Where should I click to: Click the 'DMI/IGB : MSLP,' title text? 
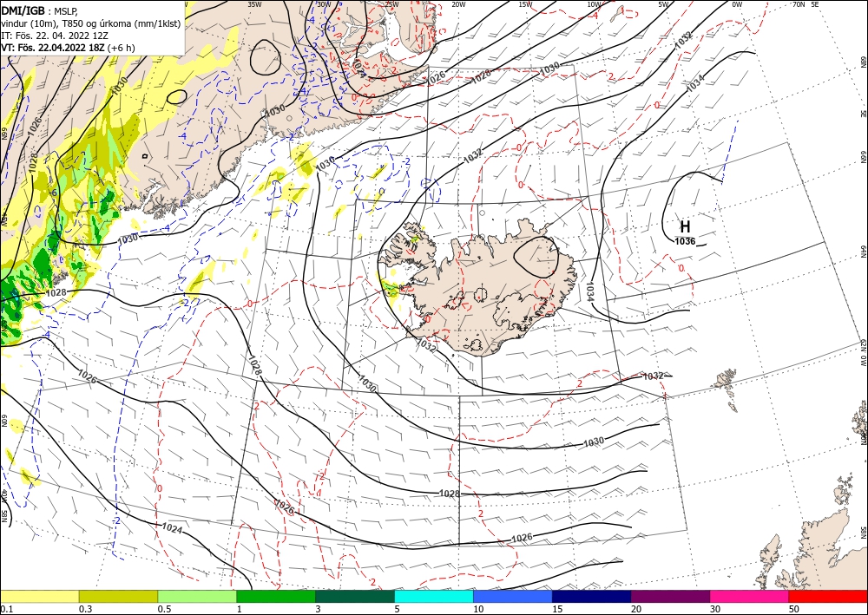click(39, 10)
